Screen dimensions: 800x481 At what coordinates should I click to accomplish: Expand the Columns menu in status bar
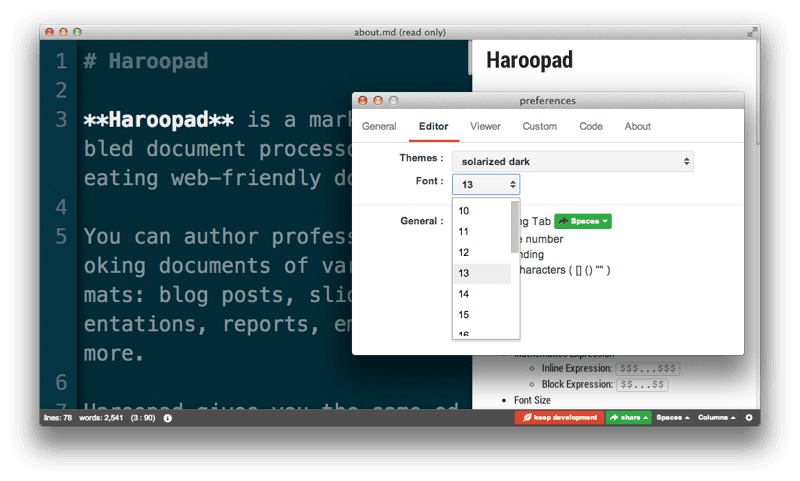718,417
